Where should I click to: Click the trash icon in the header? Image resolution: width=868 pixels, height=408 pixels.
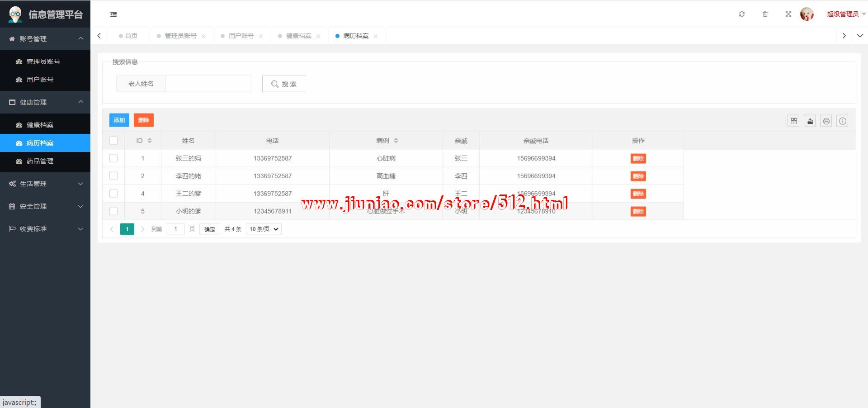765,14
